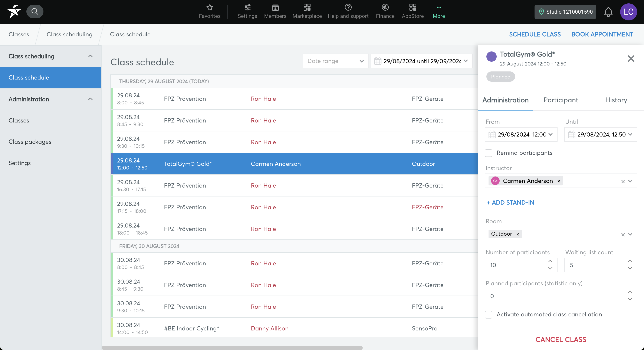Click the notifications bell icon
Image resolution: width=644 pixels, height=350 pixels.
tap(608, 12)
